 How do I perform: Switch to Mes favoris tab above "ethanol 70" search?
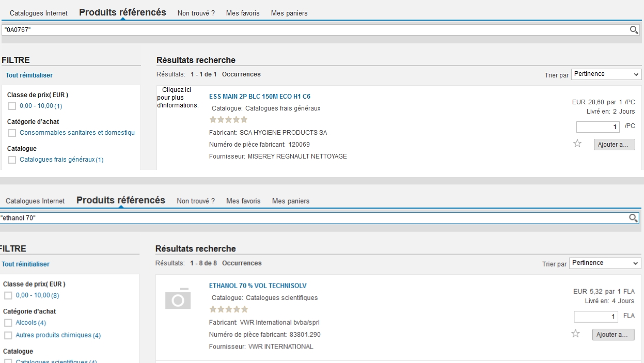pyautogui.click(x=243, y=201)
